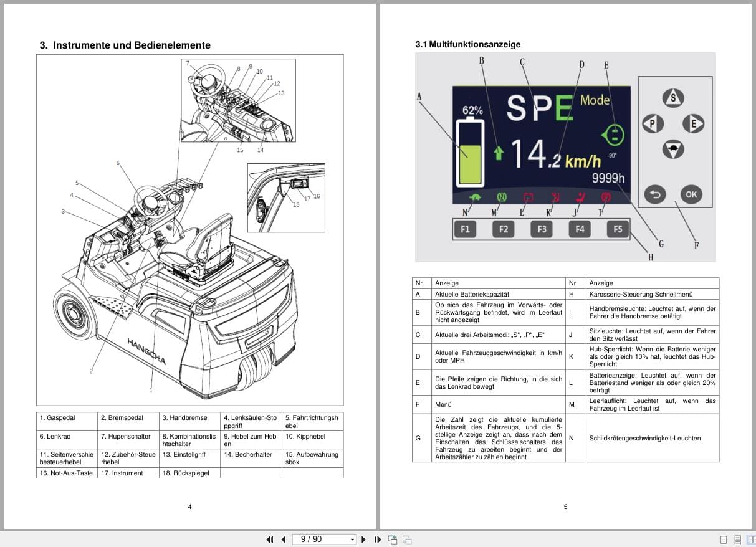Click the F4 key in the display figure

pyautogui.click(x=580, y=229)
